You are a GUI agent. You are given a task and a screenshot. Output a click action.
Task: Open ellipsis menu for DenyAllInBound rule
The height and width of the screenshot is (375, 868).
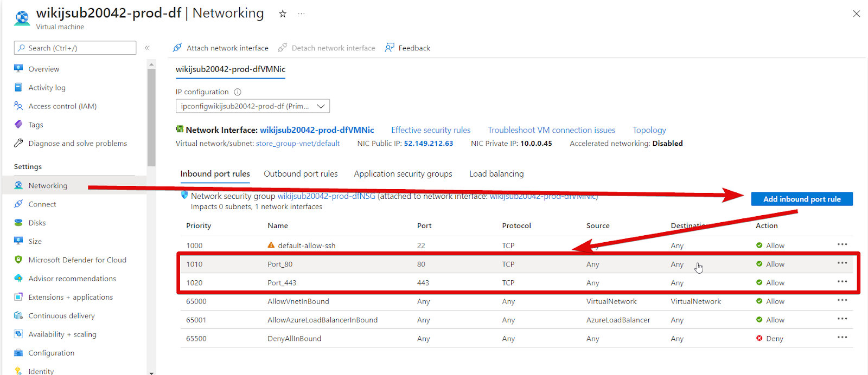click(842, 338)
